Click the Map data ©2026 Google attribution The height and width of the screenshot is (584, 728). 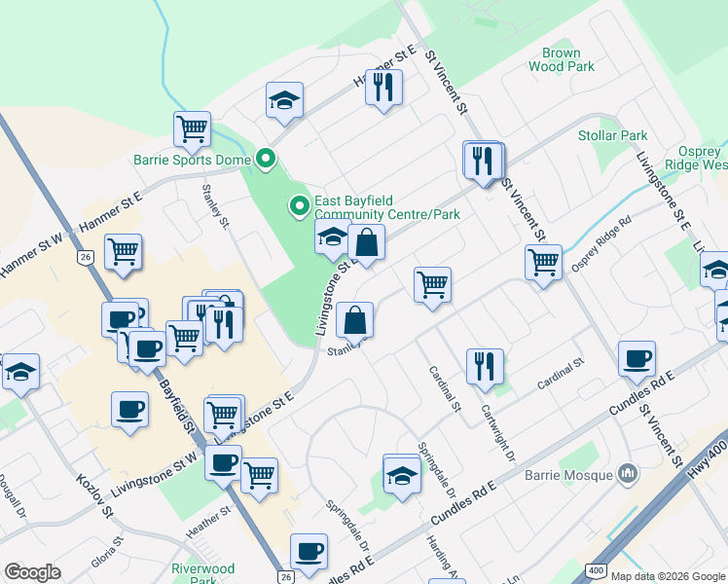[668, 576]
